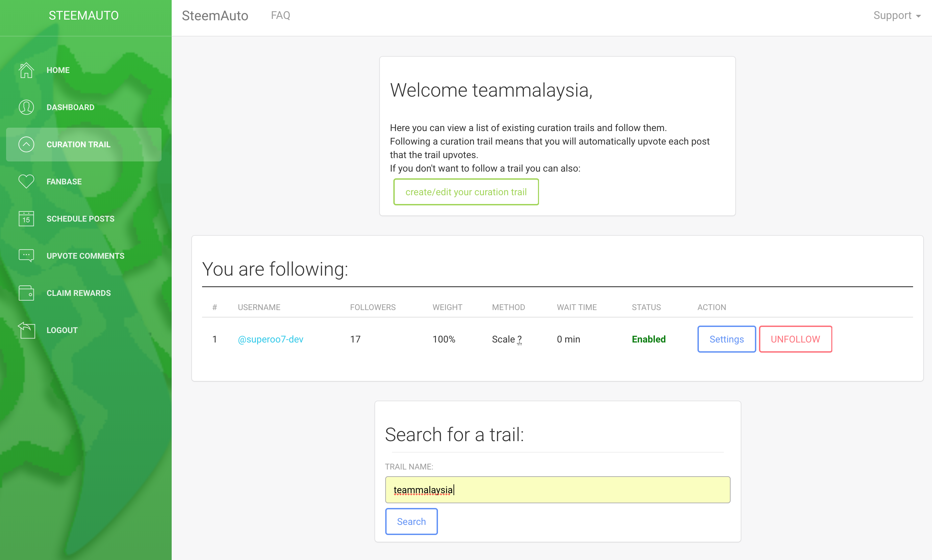Click the Fanbase heart icon
This screenshot has width=932, height=560.
[26, 181]
